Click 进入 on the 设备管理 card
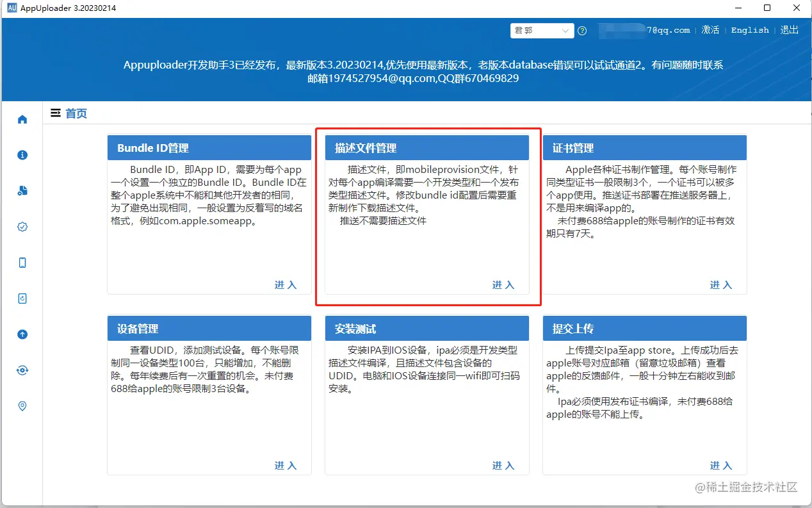812x508 pixels. click(286, 466)
